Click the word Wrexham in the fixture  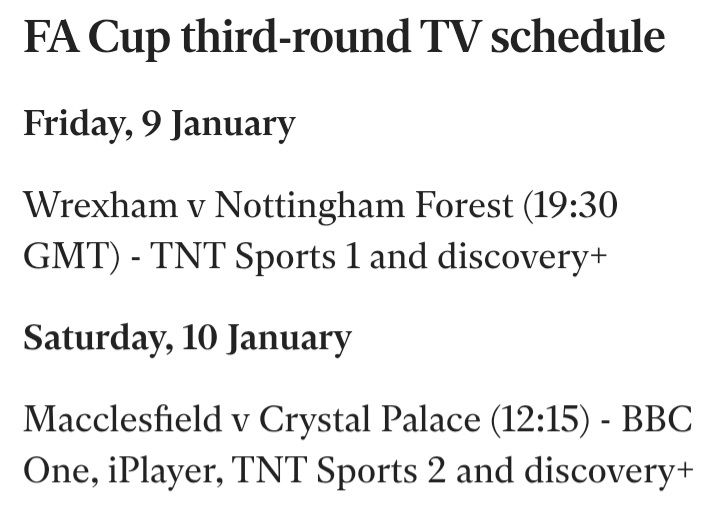[101, 206]
